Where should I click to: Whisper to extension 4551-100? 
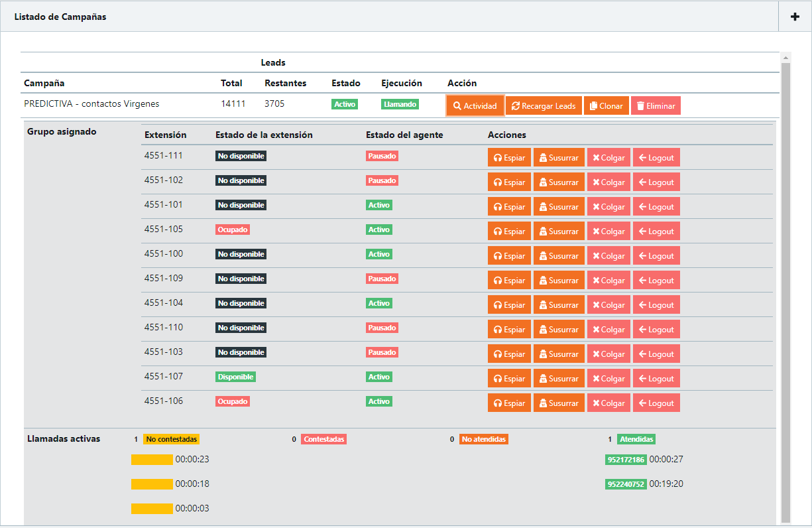tap(559, 256)
